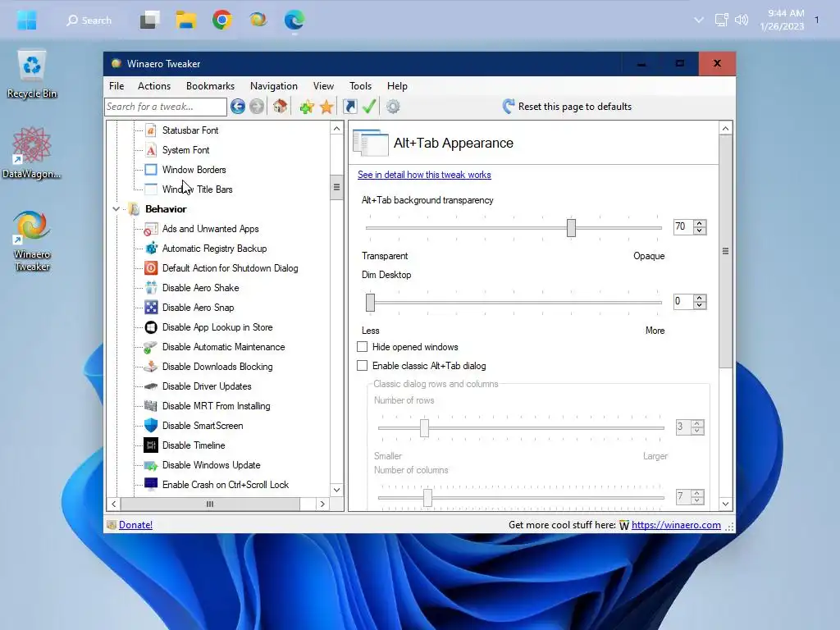Open the Bookmarks menu

tap(211, 85)
